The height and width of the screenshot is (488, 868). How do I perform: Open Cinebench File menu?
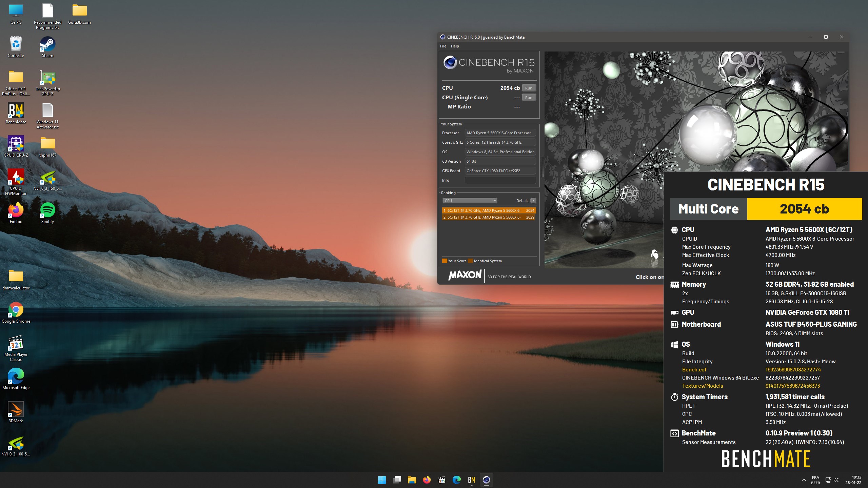click(x=443, y=46)
